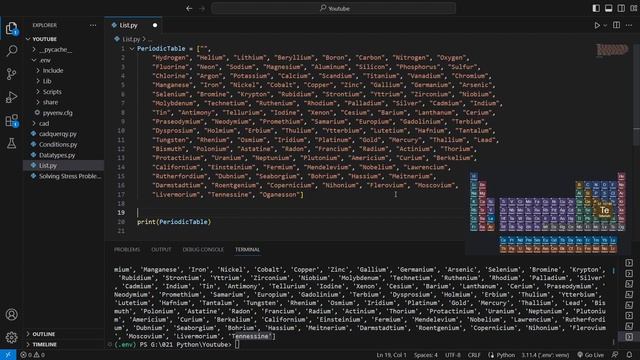
Task: Toggle the primary side bar layout icon
Action: coord(596,8)
